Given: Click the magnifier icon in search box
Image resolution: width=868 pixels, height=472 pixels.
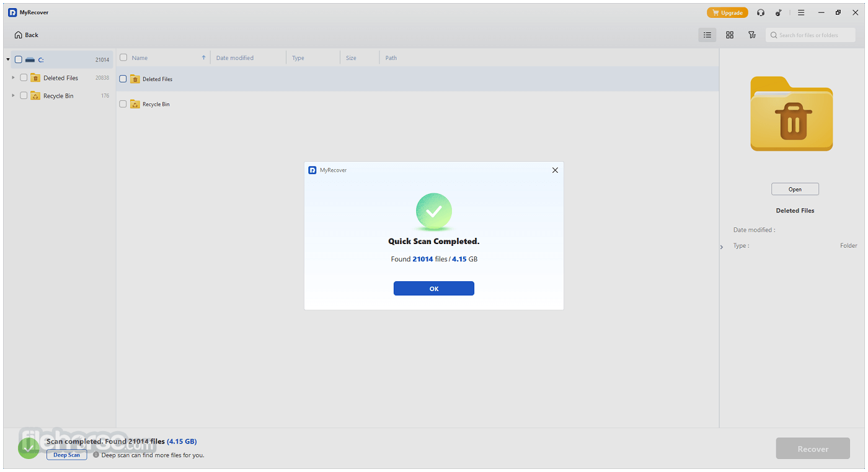Looking at the screenshot, I should [x=774, y=35].
